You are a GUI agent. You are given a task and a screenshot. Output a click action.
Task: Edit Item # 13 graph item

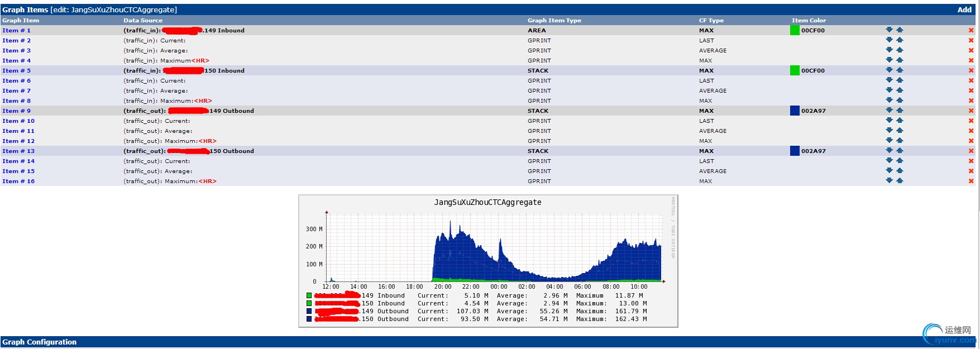[18, 151]
